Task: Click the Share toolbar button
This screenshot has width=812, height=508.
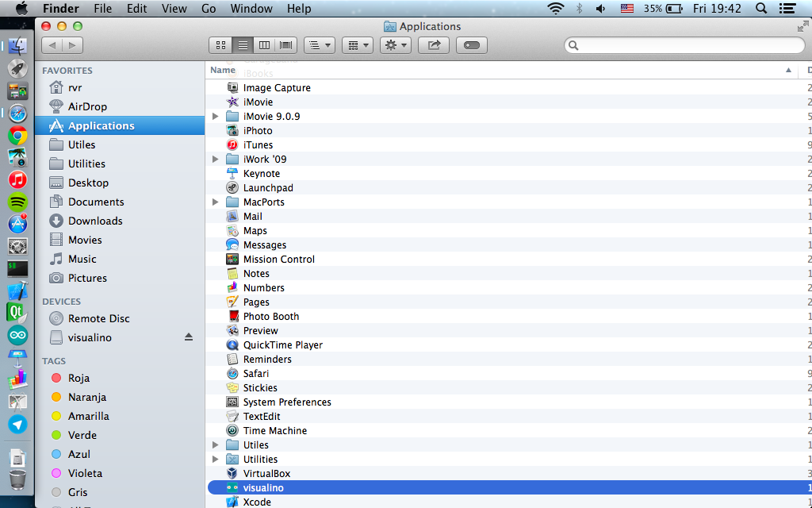Action: pos(434,45)
